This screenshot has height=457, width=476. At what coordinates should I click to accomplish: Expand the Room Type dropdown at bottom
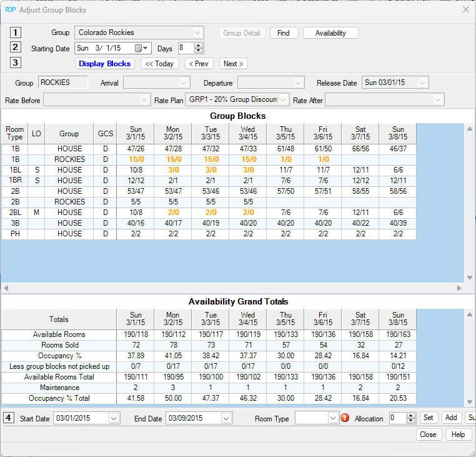coord(333,418)
